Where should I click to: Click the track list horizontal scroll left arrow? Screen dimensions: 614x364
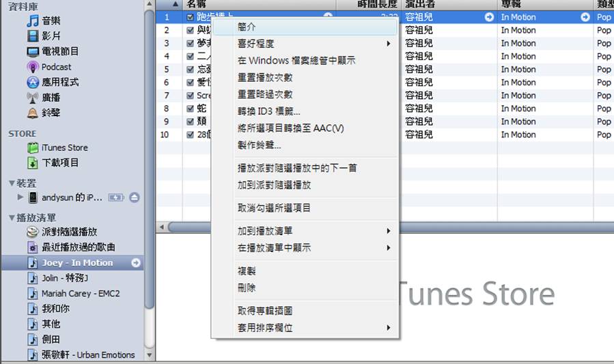coord(162,227)
